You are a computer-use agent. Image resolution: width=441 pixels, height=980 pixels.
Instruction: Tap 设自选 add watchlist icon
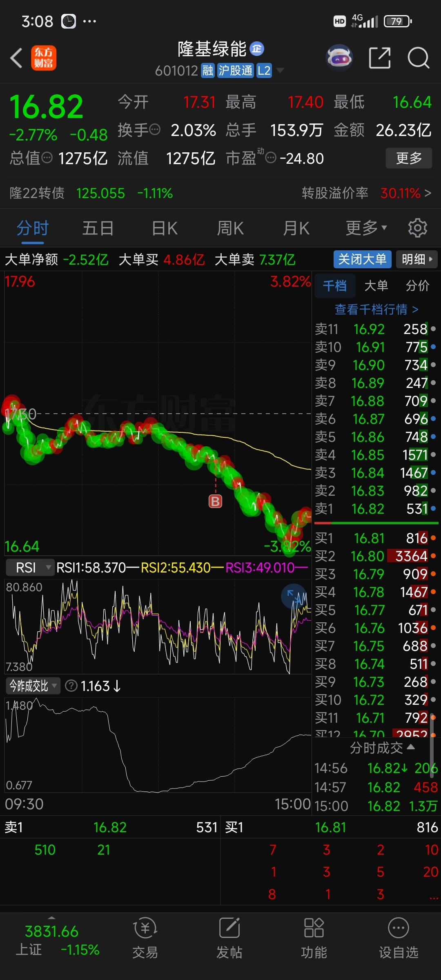tap(398, 938)
